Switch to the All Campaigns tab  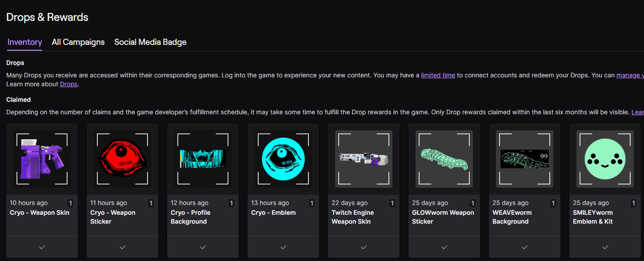point(78,42)
